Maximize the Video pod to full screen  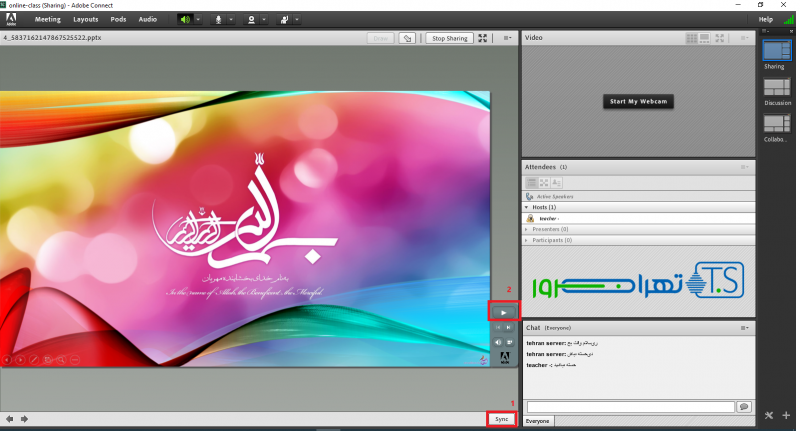[x=719, y=38]
